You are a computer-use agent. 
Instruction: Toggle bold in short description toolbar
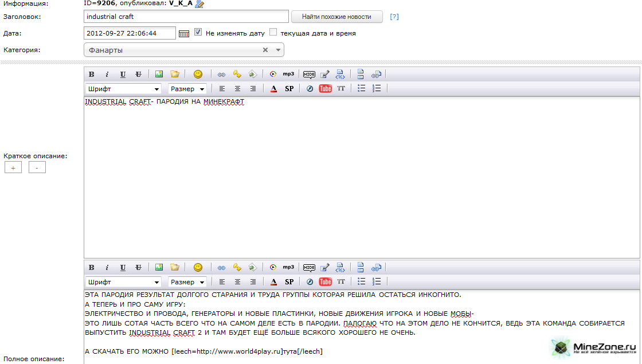pyautogui.click(x=92, y=74)
